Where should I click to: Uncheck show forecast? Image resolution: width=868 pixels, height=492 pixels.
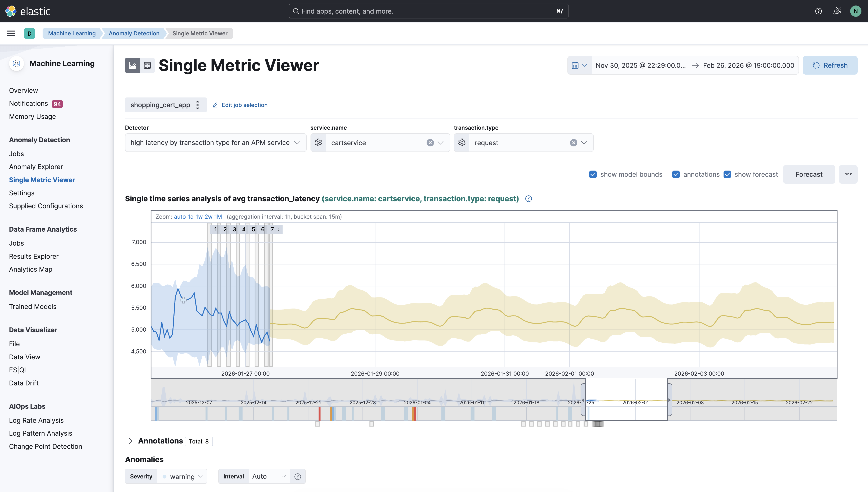[727, 174]
